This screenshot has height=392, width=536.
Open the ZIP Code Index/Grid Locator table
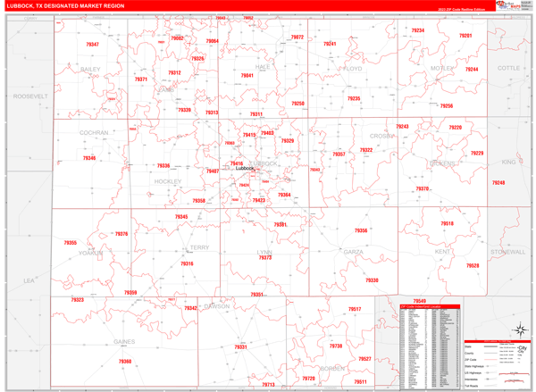pos(430,347)
